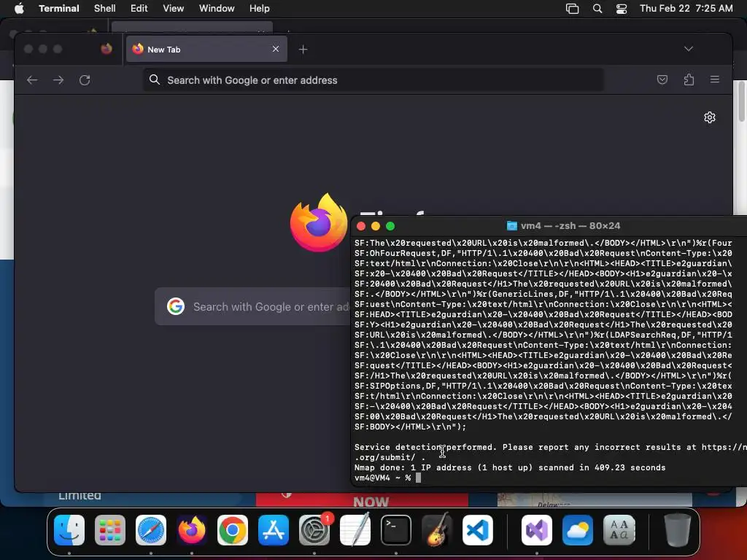Go forward in Firefox
Screen dimensions: 747x560
coord(58,80)
